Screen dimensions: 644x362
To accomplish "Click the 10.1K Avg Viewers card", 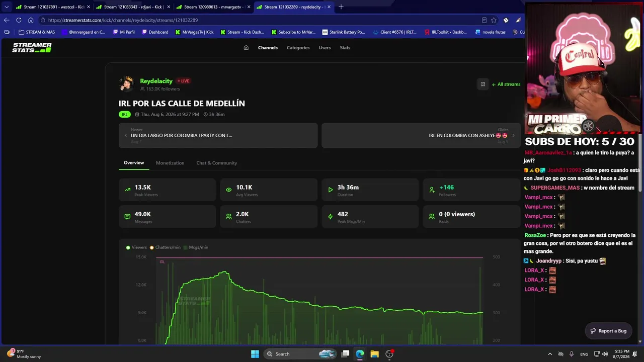I will [269, 190].
